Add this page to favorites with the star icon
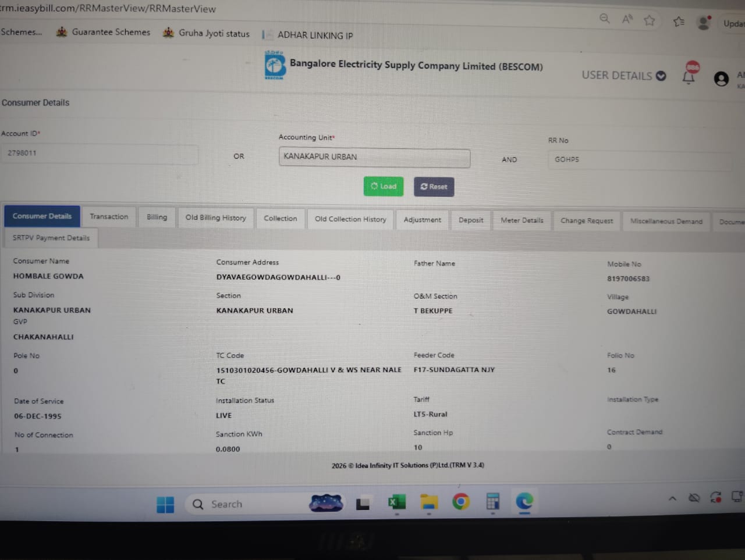The height and width of the screenshot is (560, 745). 650,20
